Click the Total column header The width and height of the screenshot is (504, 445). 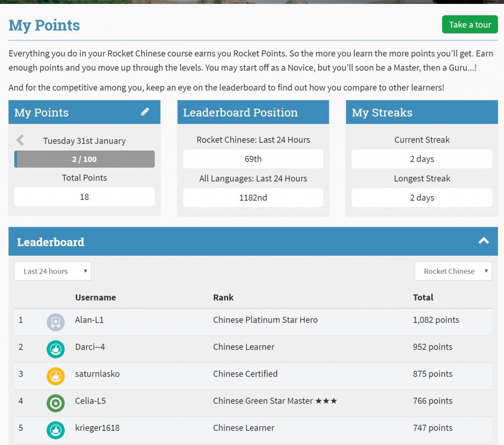click(x=423, y=297)
